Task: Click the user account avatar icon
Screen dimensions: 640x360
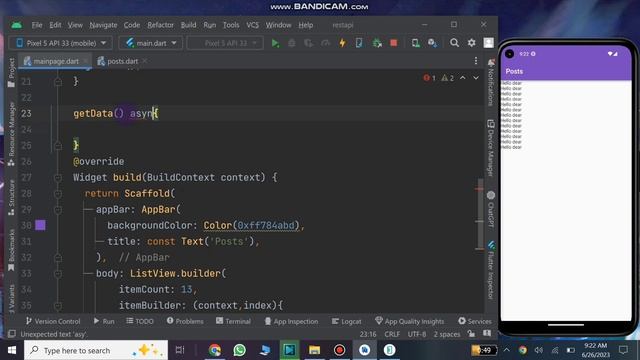Action: click(489, 43)
